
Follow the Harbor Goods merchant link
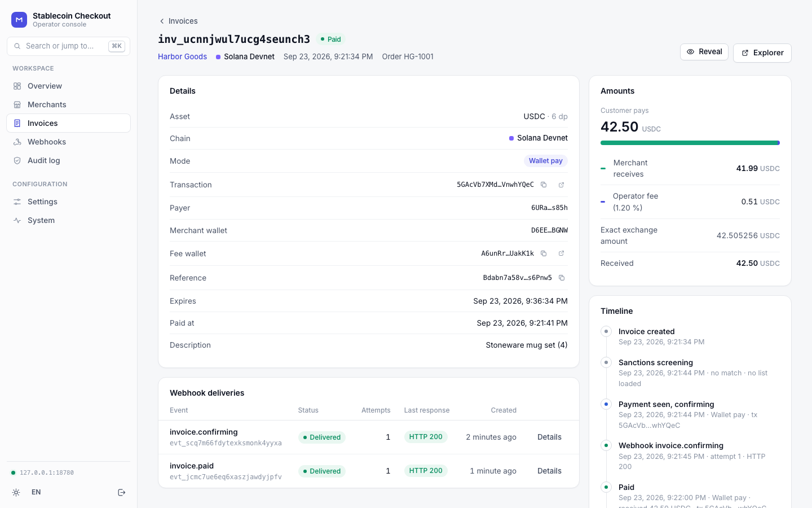click(182, 56)
